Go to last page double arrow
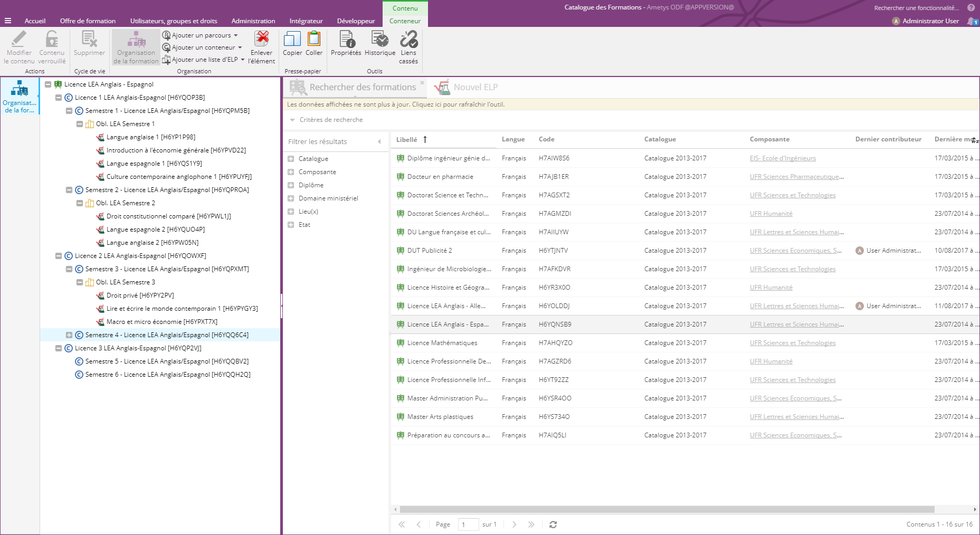The height and width of the screenshot is (535, 980). pos(531,524)
